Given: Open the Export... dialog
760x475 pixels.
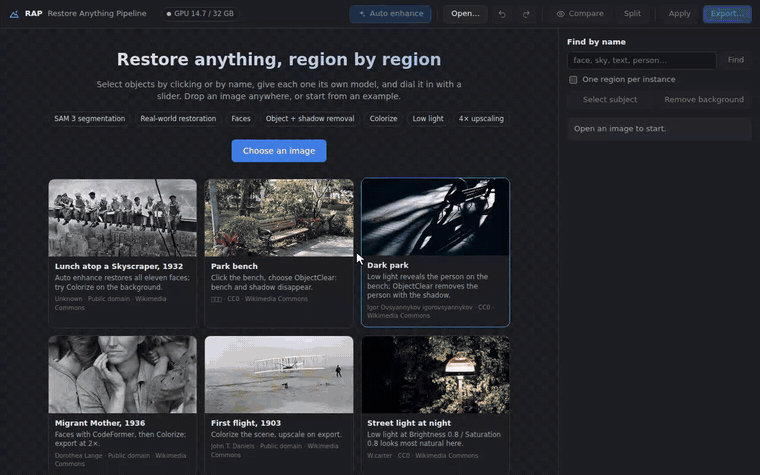Looking at the screenshot, I should (727, 14).
